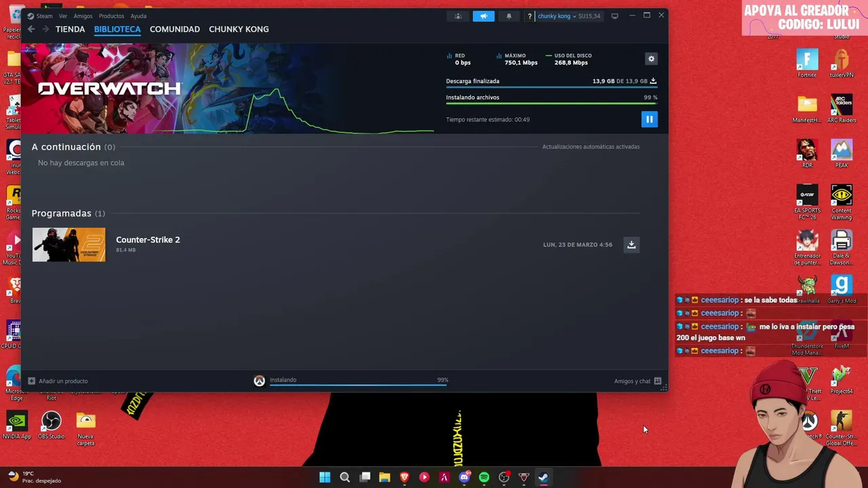The width and height of the screenshot is (868, 488).
Task: Click Descarga finalizada blue progress bar
Action: (x=551, y=87)
